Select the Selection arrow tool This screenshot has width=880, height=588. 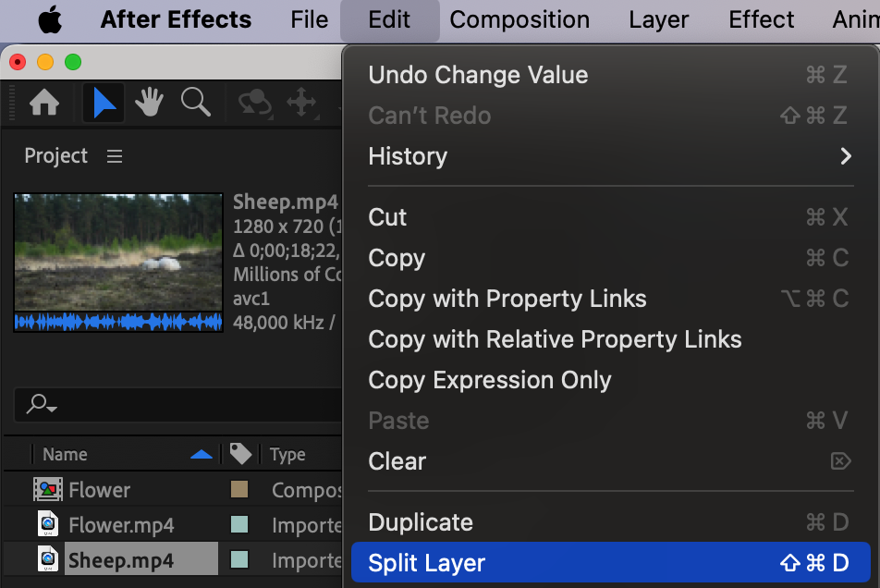[x=104, y=103]
